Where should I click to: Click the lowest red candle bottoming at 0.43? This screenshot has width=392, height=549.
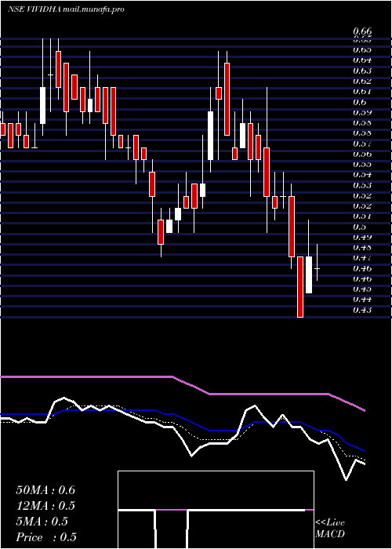click(x=300, y=287)
